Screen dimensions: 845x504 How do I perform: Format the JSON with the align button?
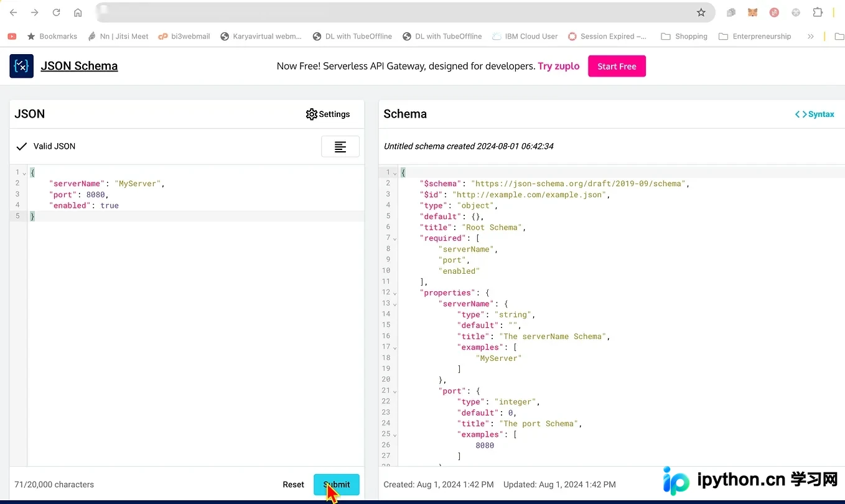340,147
